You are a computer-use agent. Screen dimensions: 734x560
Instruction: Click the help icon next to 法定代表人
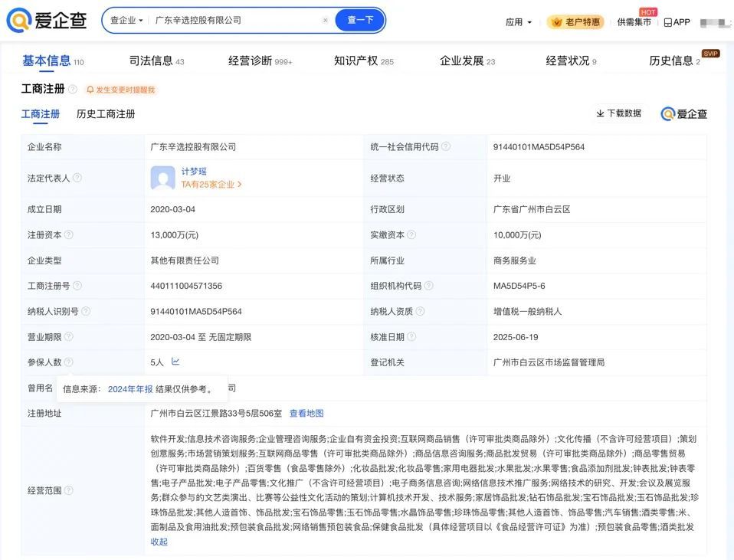pos(77,178)
